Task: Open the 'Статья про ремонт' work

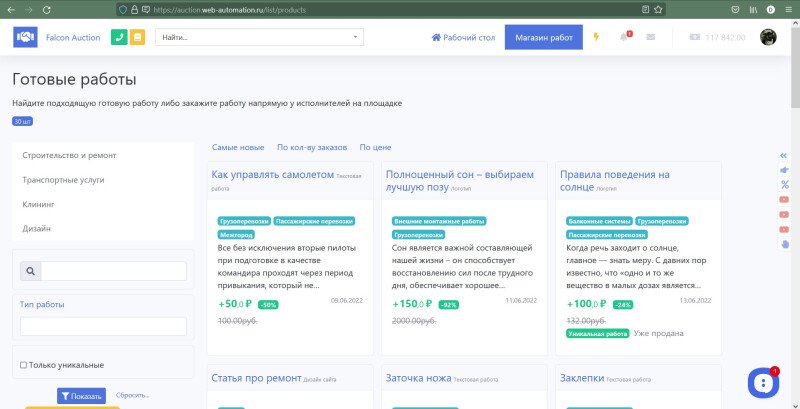Action: 256,378
